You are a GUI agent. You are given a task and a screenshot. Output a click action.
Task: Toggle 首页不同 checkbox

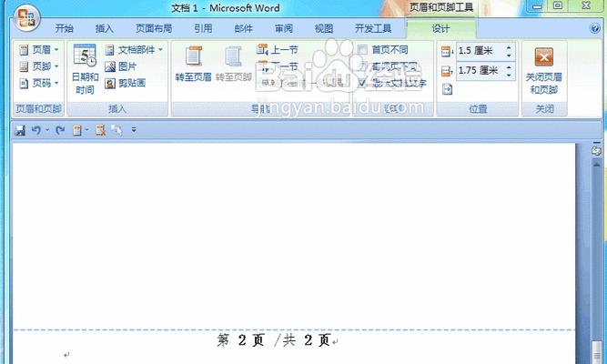362,49
